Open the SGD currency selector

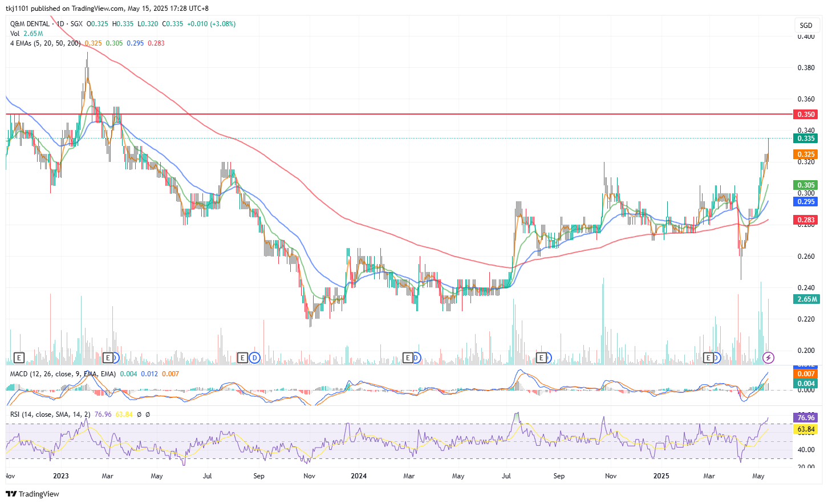[x=806, y=25]
